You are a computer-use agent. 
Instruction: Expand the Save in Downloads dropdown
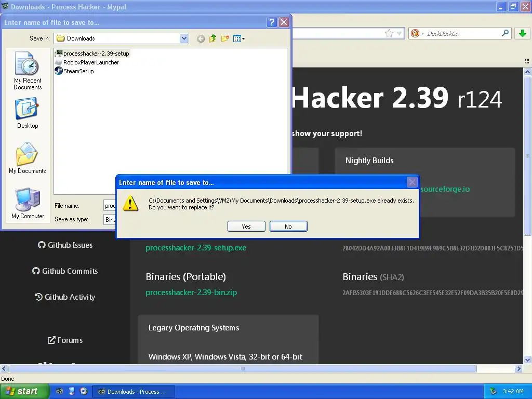tap(184, 38)
